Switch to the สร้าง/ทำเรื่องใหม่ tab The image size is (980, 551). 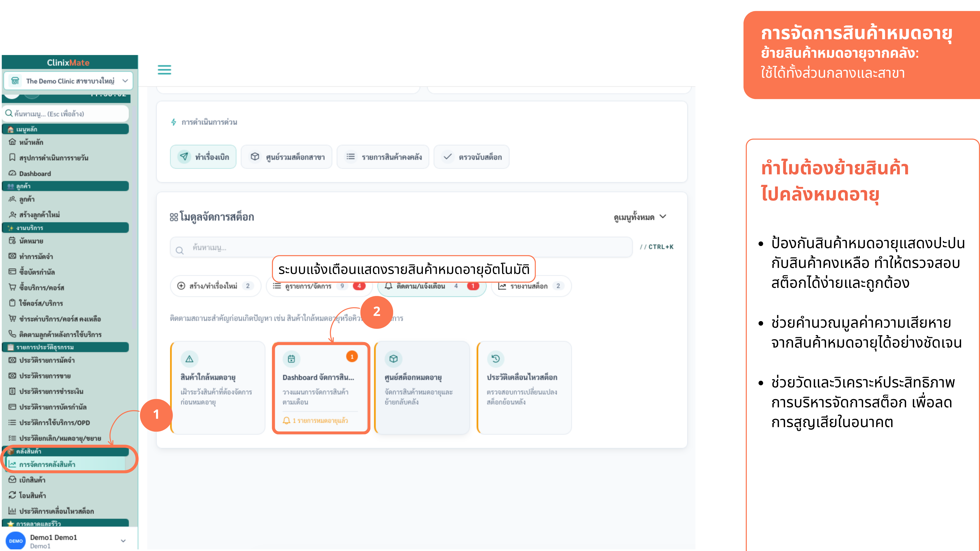point(216,286)
